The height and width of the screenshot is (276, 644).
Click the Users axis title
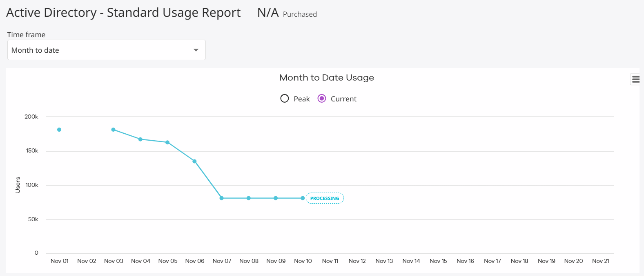[18, 185]
